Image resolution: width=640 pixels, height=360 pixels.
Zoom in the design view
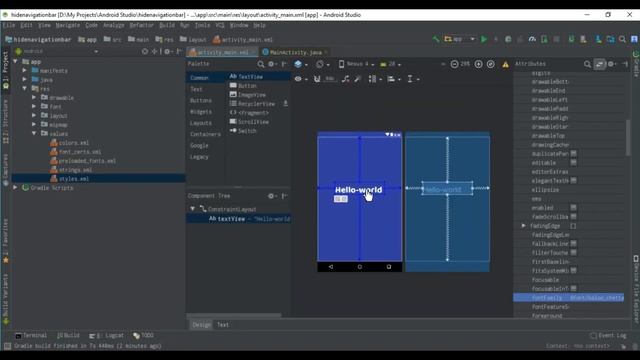[478, 64]
